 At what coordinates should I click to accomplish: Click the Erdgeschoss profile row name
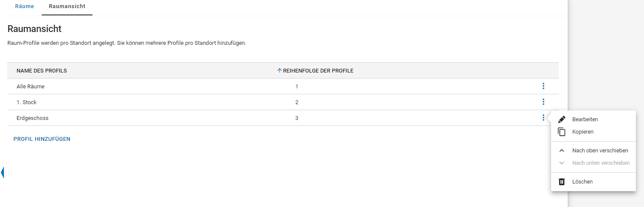point(32,118)
